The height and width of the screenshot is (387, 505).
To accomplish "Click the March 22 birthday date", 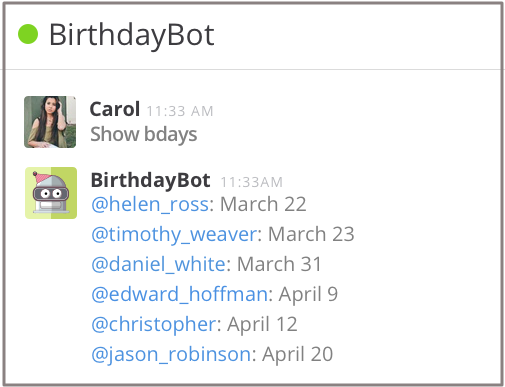I will [263, 204].
